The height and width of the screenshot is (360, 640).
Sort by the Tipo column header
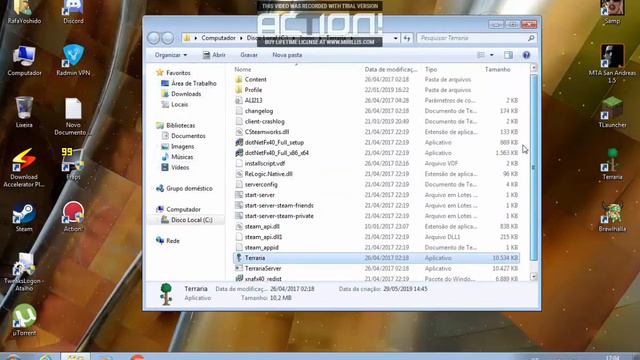click(x=431, y=69)
